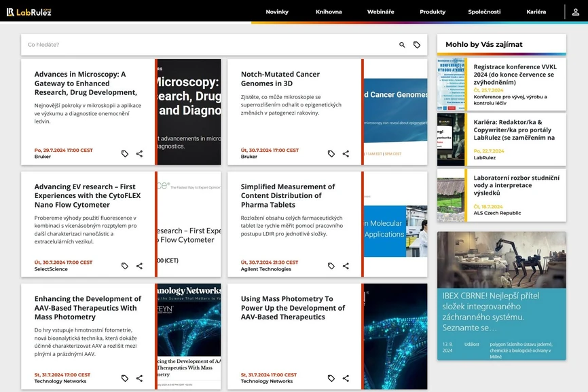This screenshot has height=392, width=588.
Task: Open the Kariéra menu
Action: coord(536,12)
